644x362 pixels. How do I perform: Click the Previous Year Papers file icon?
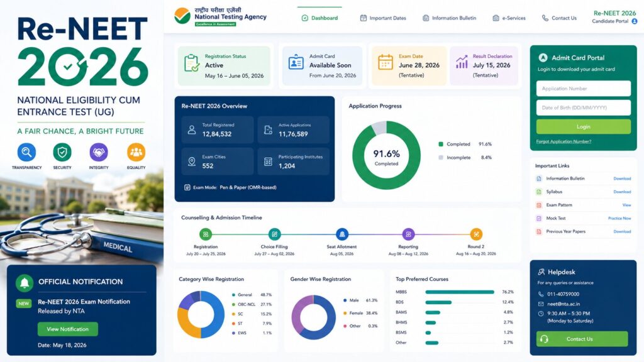tap(539, 231)
